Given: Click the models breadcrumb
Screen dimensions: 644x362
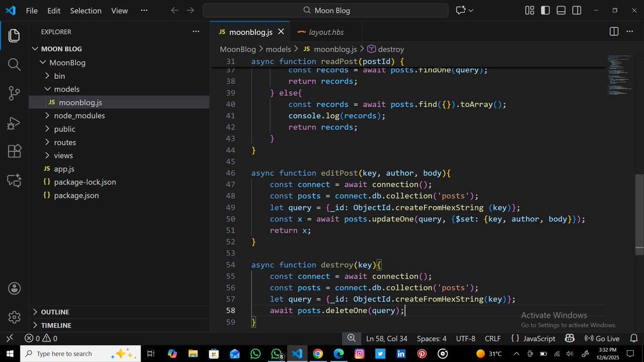Looking at the screenshot, I should pos(279,49).
